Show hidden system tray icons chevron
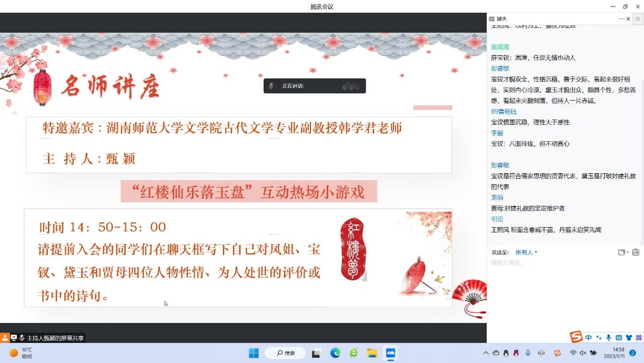This screenshot has width=644, height=363. [x=486, y=353]
